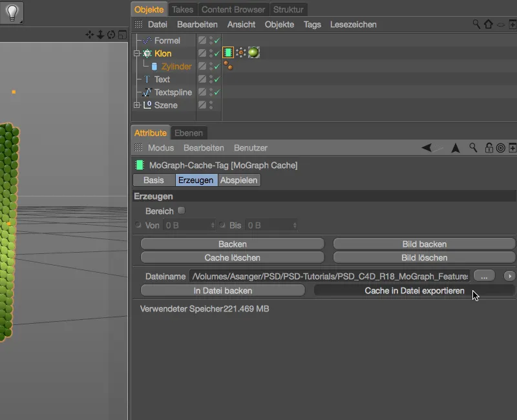This screenshot has height=420, width=517.
Task: Open search in the Attribute Manager
Action: click(x=473, y=148)
